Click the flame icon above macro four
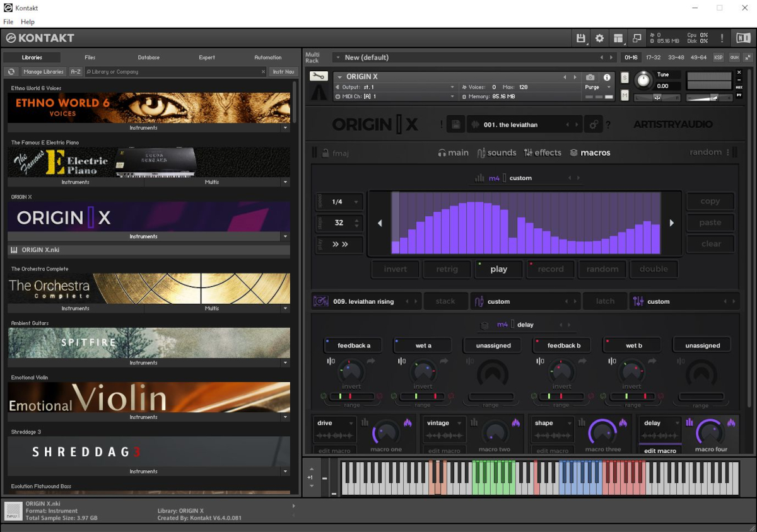The height and width of the screenshot is (532, 757). coord(732,423)
